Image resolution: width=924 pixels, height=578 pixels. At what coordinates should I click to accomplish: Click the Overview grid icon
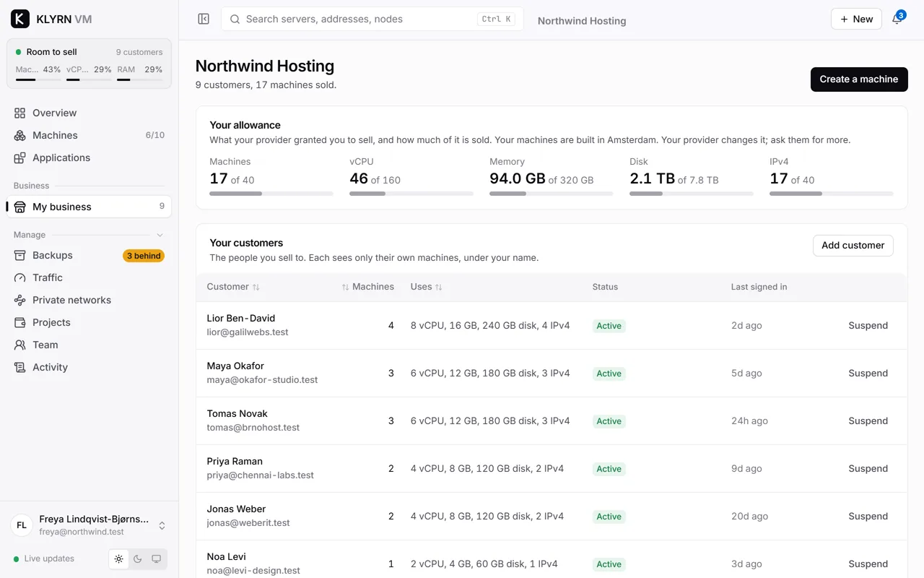[x=20, y=113]
